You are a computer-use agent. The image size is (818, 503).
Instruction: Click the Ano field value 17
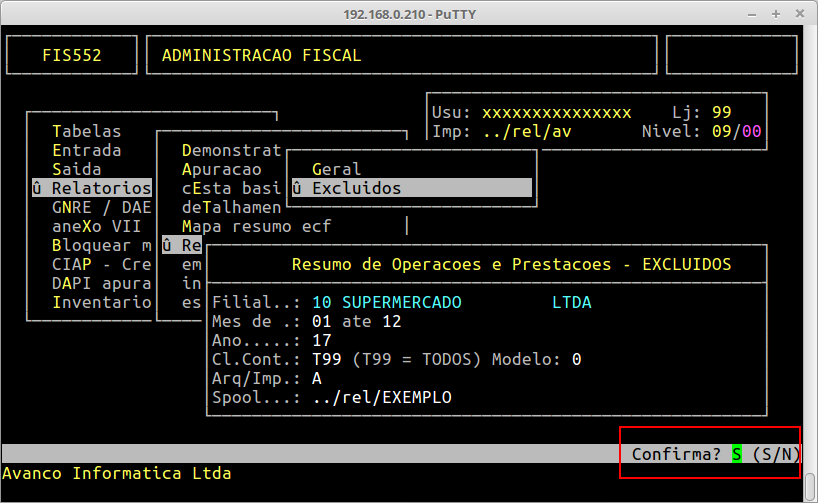321,340
